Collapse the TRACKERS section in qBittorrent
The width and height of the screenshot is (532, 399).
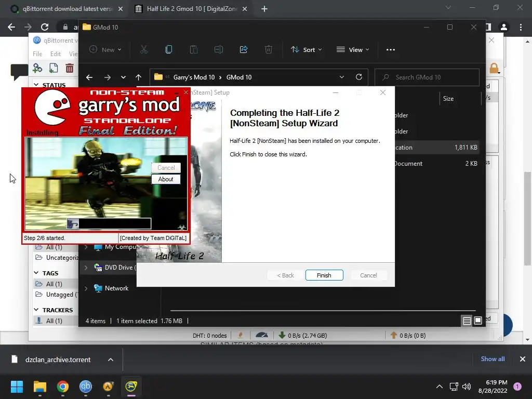[36, 310]
